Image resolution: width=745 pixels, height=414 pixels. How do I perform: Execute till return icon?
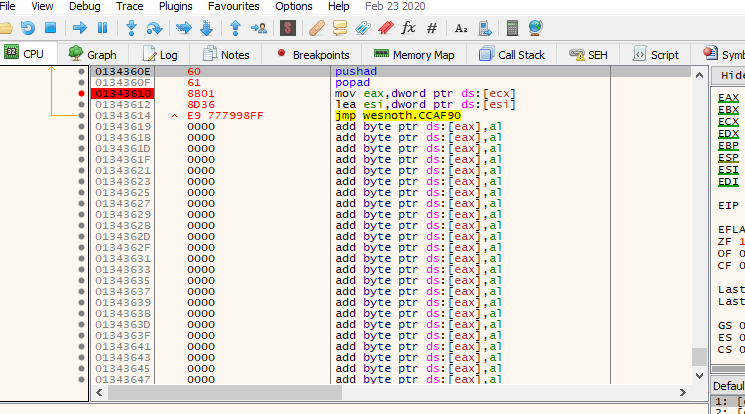click(x=235, y=28)
